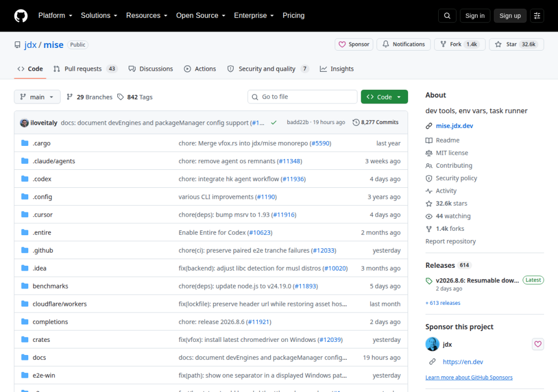Open Activity pulse link
The width and height of the screenshot is (558, 392).
pyautogui.click(x=441, y=191)
